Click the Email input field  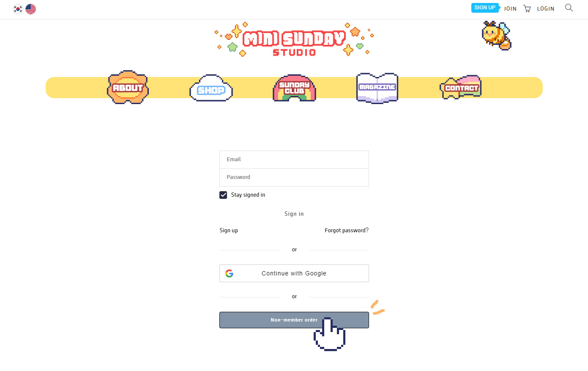click(294, 159)
